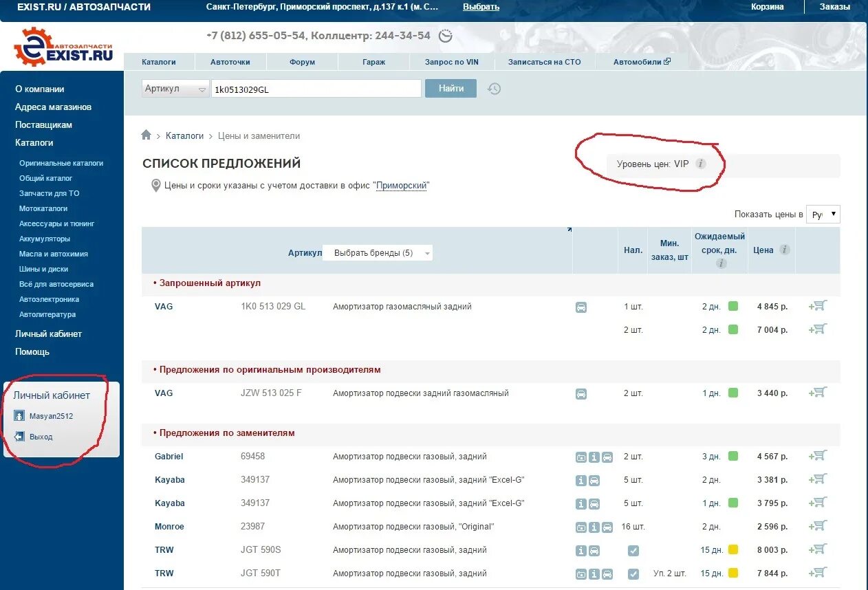The height and width of the screenshot is (590, 868).
Task: Add Gabriel 69458 to cart
Action: click(x=818, y=456)
